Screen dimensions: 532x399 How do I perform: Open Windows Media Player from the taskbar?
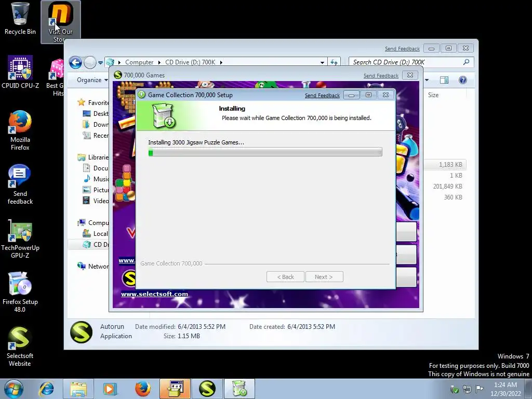point(110,389)
